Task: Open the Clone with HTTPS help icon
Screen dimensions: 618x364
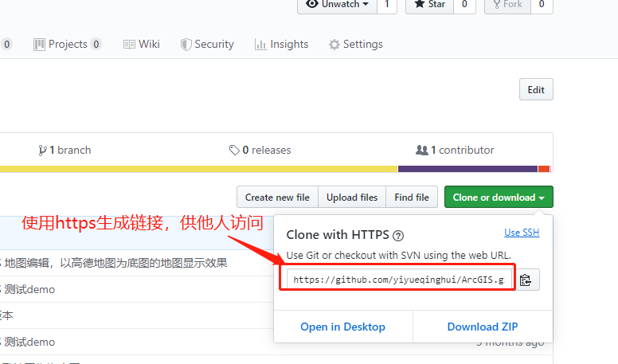Action: (398, 236)
